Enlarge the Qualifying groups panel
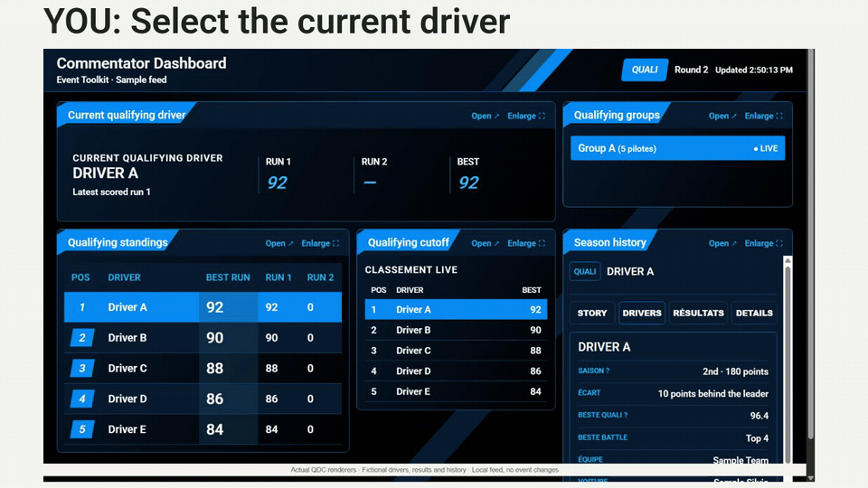 763,116
